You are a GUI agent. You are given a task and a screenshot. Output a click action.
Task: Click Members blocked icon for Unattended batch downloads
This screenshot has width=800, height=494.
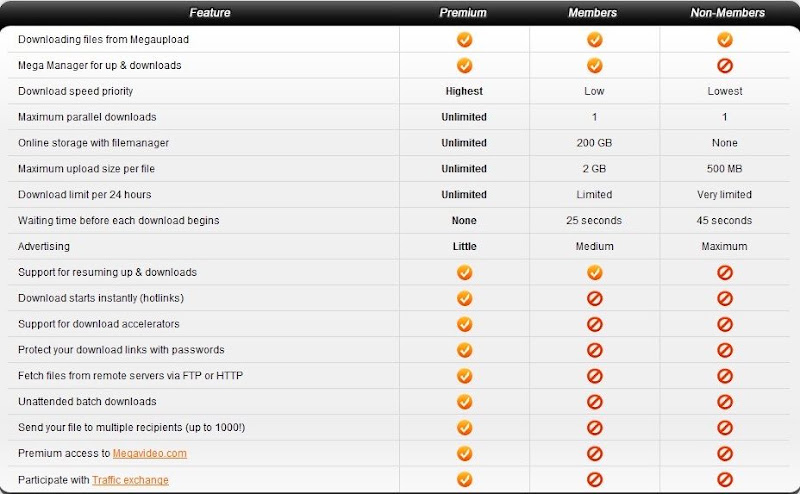tap(594, 402)
